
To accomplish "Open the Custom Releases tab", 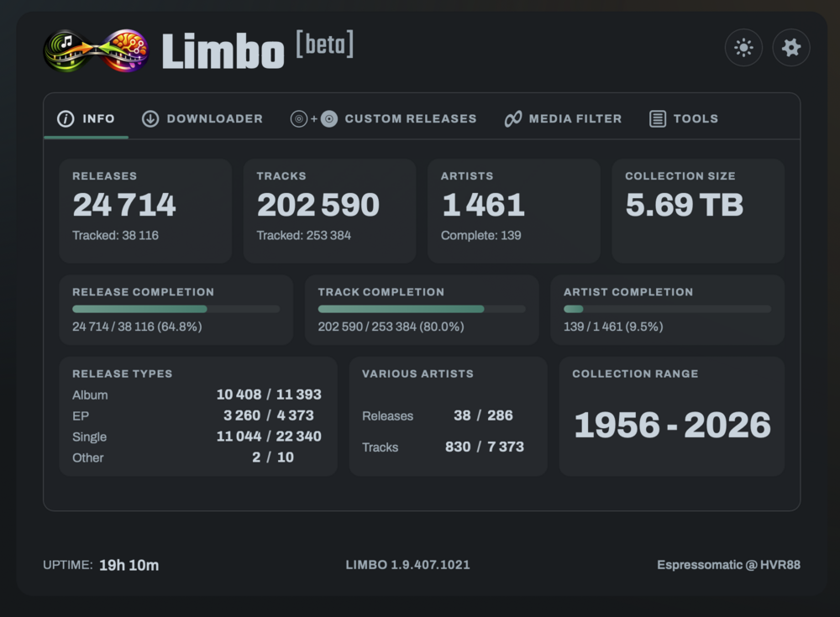I will coord(383,119).
